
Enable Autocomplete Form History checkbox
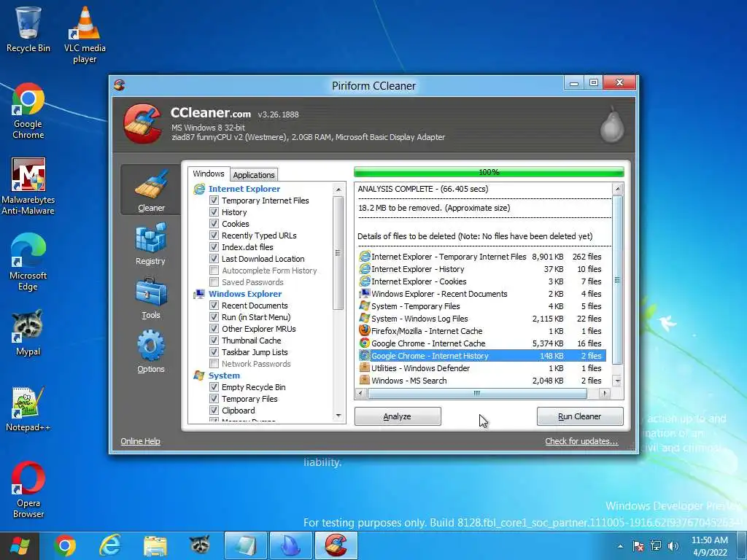[214, 271]
